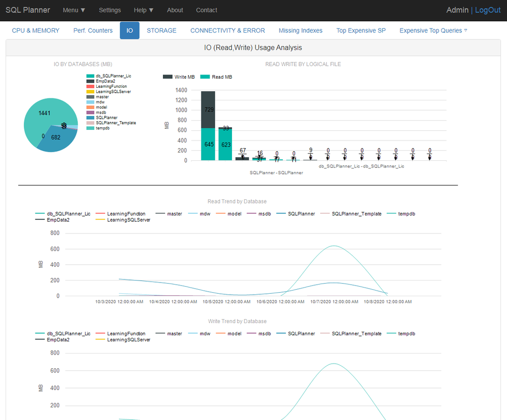
Task: Toggle SQLPlanner in pie chart legend
Action: [x=102, y=118]
